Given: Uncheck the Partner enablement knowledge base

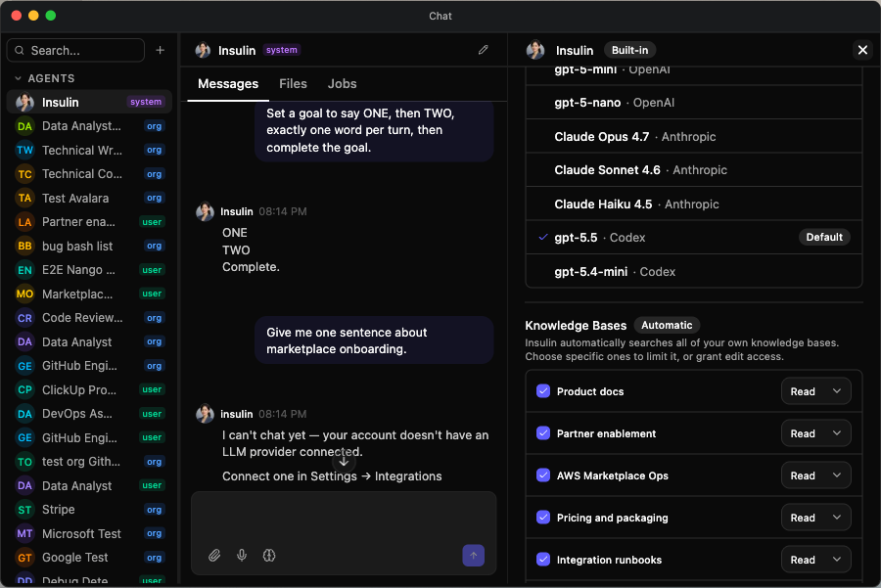Looking at the screenshot, I should tap(542, 433).
